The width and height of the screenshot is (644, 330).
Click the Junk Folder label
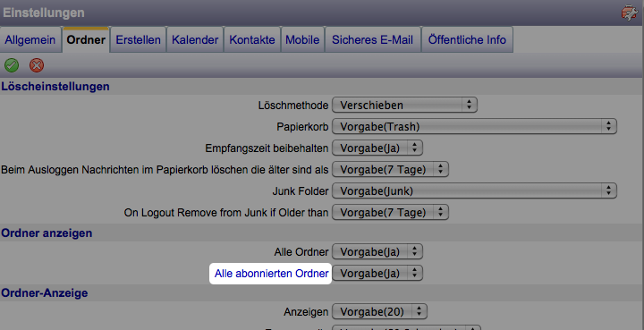click(x=301, y=190)
